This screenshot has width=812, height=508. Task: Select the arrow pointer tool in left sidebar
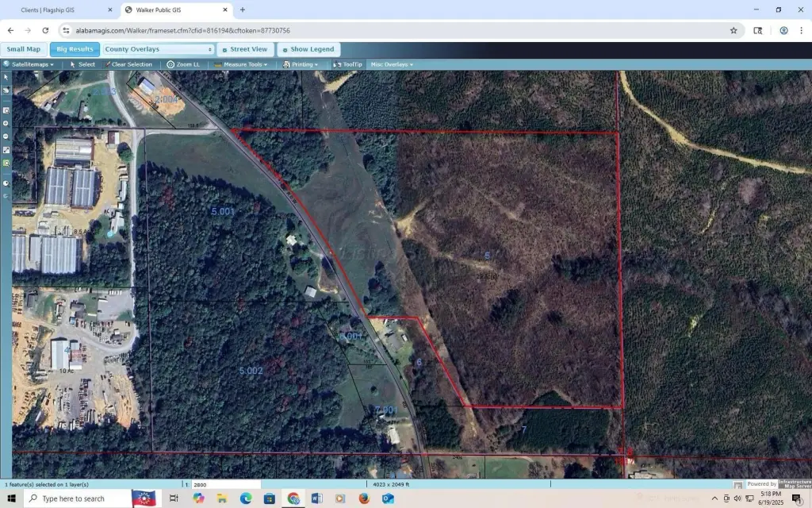click(x=6, y=77)
